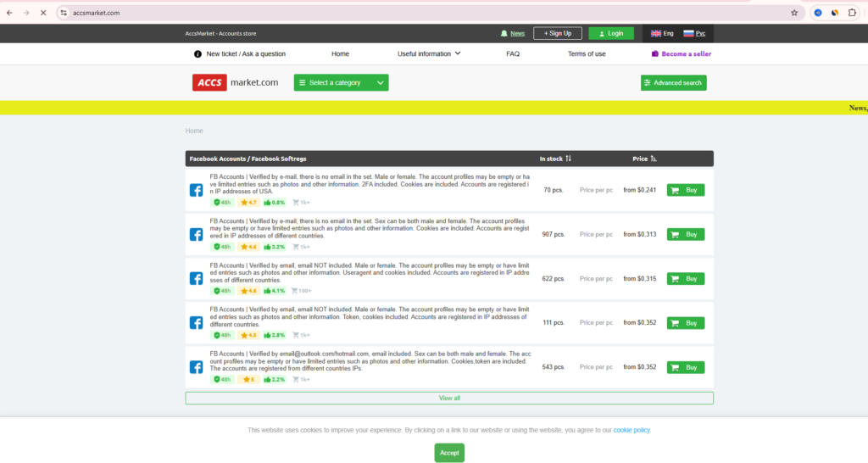Click the stop loading X button in browser
Image resolution: width=868 pixels, height=463 pixels.
(x=42, y=13)
